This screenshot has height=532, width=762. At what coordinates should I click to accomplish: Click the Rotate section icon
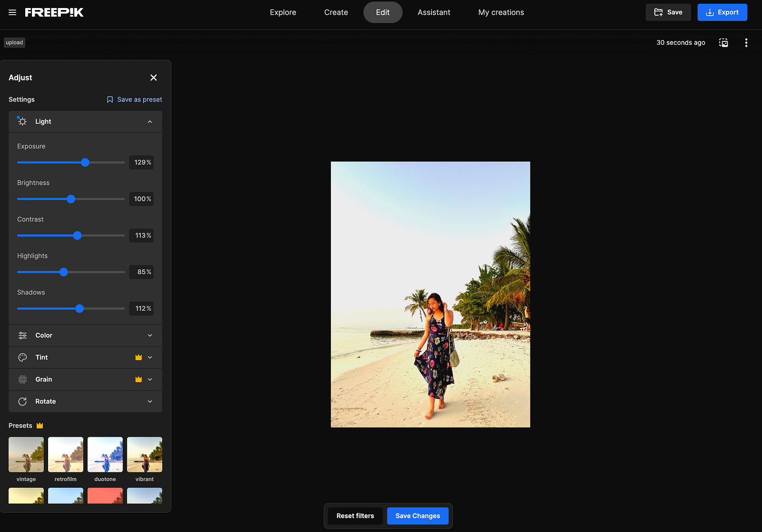(22, 402)
